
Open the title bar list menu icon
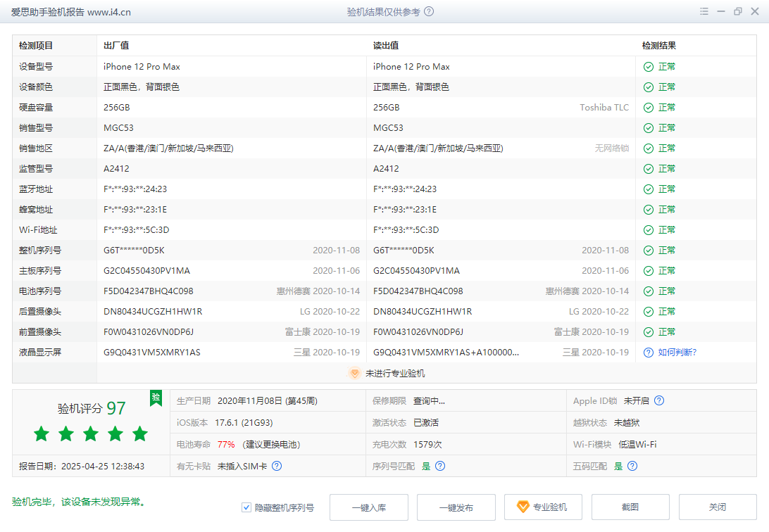click(x=704, y=12)
